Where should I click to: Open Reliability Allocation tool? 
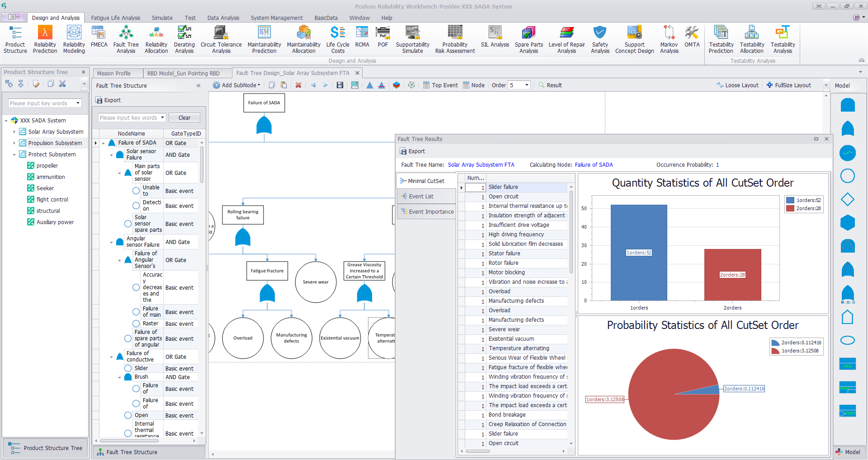tap(156, 40)
